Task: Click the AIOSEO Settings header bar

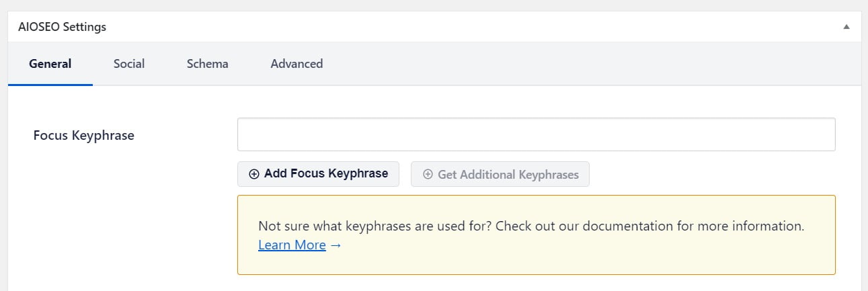Action: click(x=437, y=28)
